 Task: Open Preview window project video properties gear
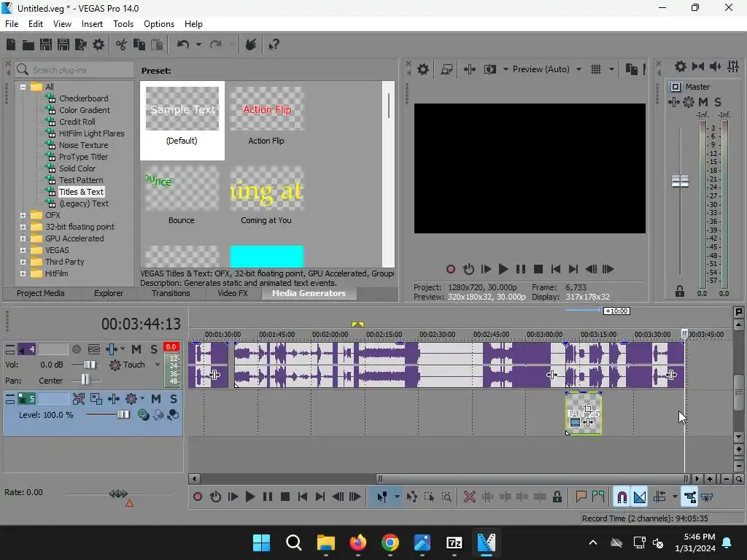pyautogui.click(x=422, y=69)
